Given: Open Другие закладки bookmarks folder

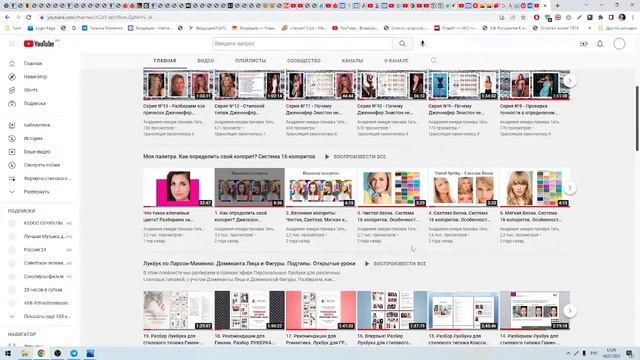Looking at the screenshot, I should click(618, 28).
